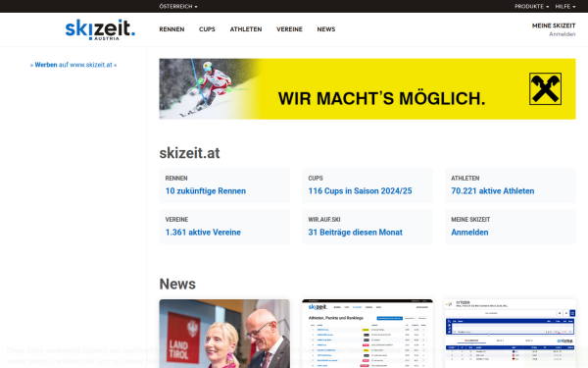Click the Raiffeisen logo in the banner
The image size is (588, 368).
545,89
